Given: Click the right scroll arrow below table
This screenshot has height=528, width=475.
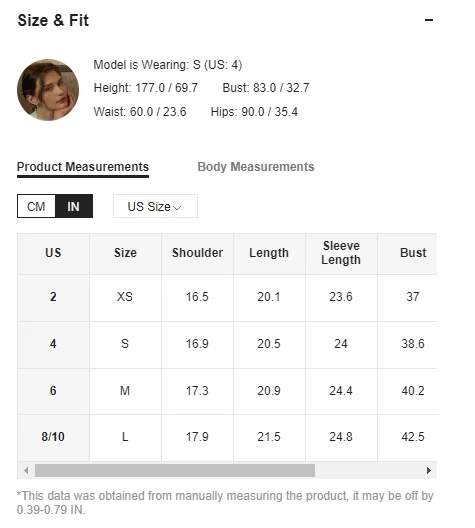Looking at the screenshot, I should point(429,470).
